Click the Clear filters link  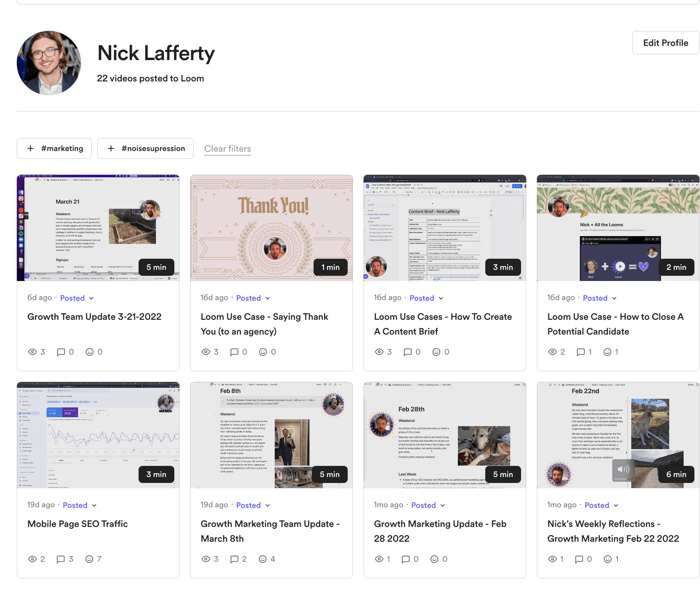tap(228, 149)
